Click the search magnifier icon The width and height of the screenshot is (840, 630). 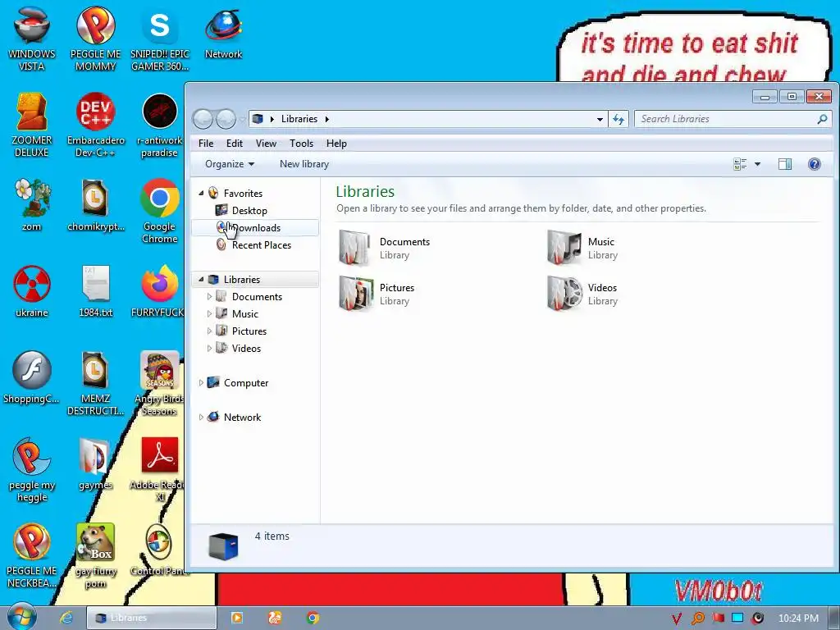point(822,119)
